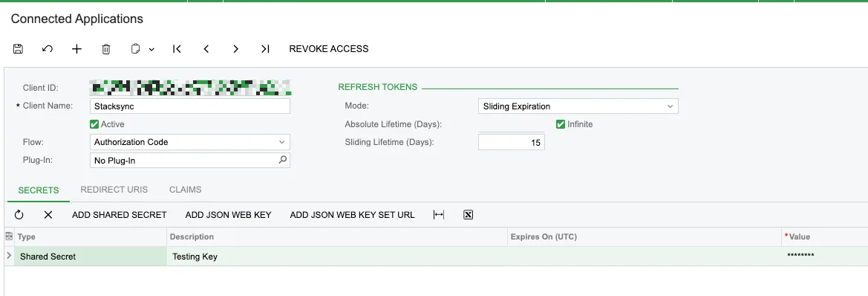Click the empty Expires On cell of Testing Key row
This screenshot has height=296, width=868.
[x=645, y=256]
